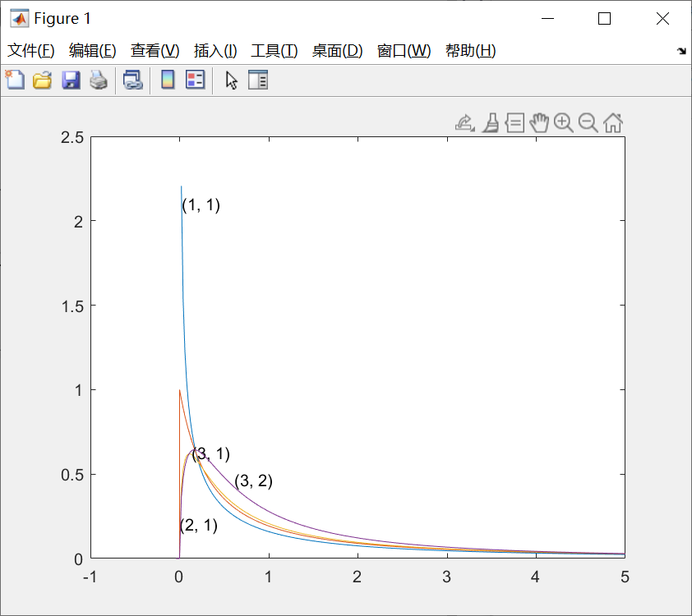This screenshot has height=616, width=692.
Task: Click the dock figure arrow
Action: (681, 51)
